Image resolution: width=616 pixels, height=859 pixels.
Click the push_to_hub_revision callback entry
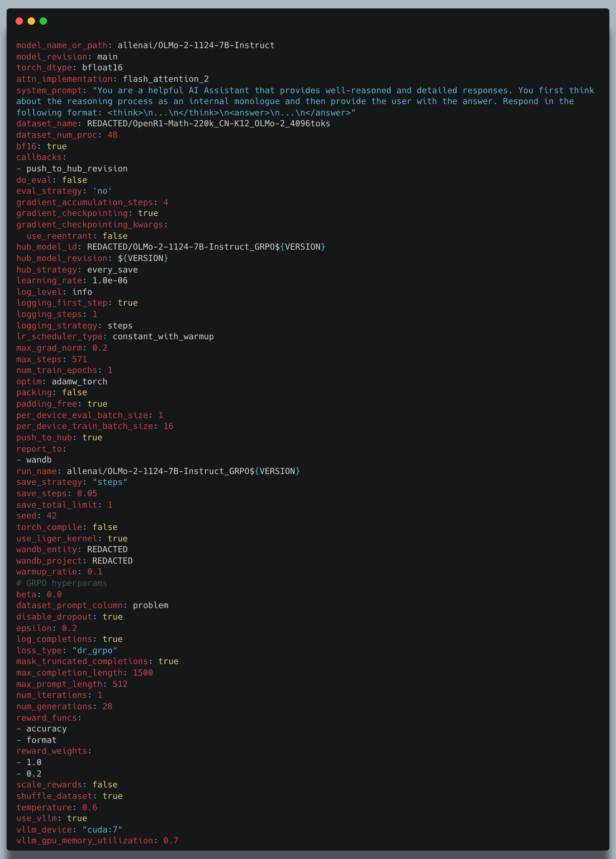coord(77,169)
